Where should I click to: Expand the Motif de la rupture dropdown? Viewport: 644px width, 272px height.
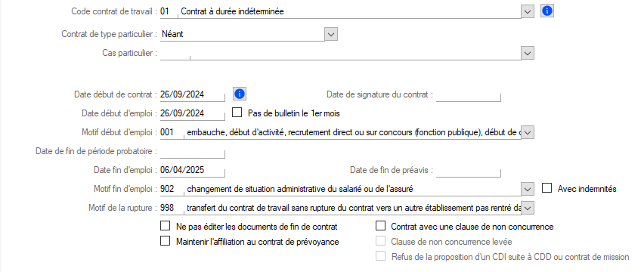[x=528, y=208]
